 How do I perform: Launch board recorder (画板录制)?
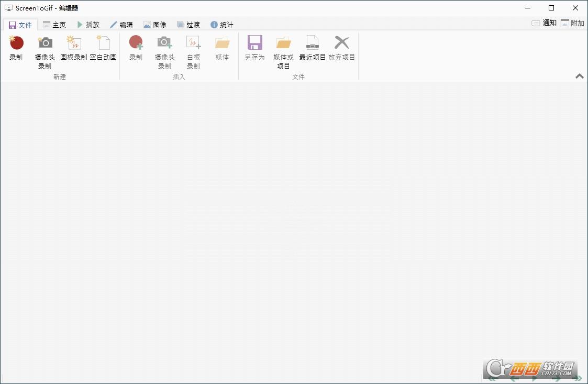[x=74, y=48]
